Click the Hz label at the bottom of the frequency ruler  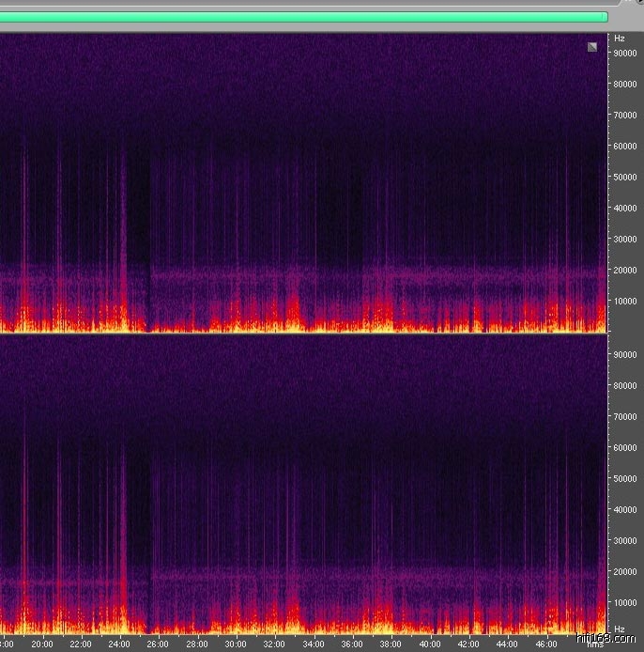pyautogui.click(x=619, y=629)
